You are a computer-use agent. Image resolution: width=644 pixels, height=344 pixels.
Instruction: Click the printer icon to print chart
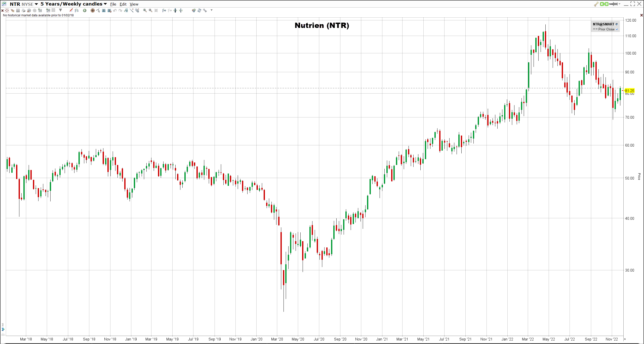click(23, 11)
